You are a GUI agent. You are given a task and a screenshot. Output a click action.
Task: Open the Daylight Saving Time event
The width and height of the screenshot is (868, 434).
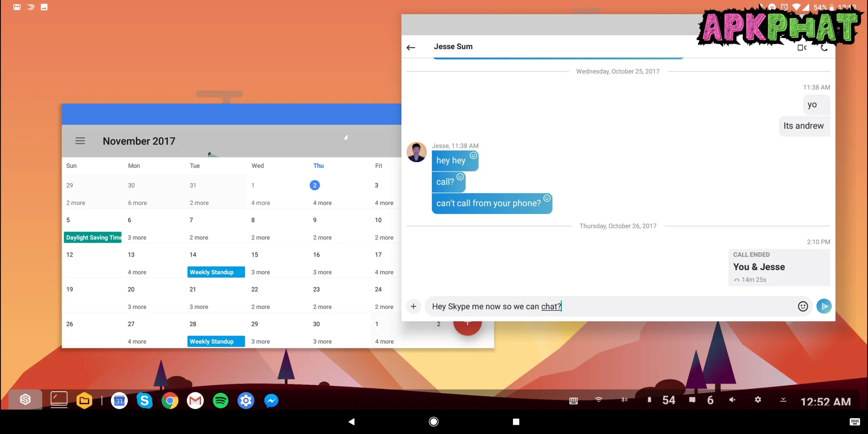(x=93, y=237)
